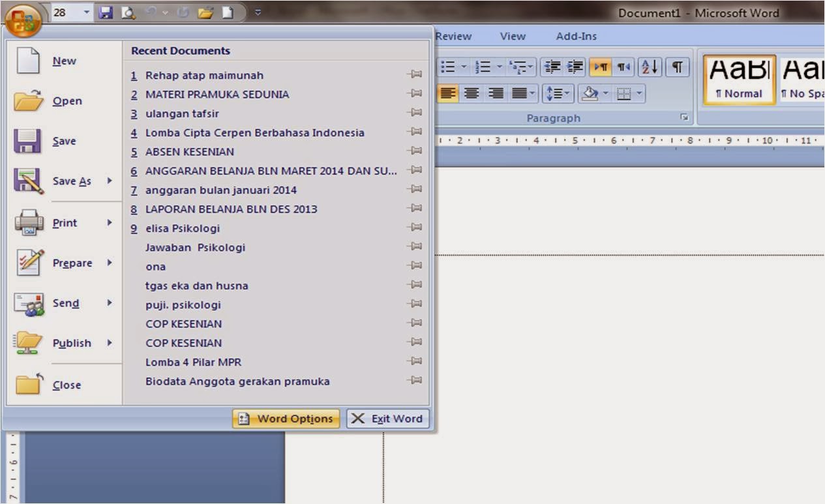Pin the "ulangan tafsir" document

(x=414, y=113)
